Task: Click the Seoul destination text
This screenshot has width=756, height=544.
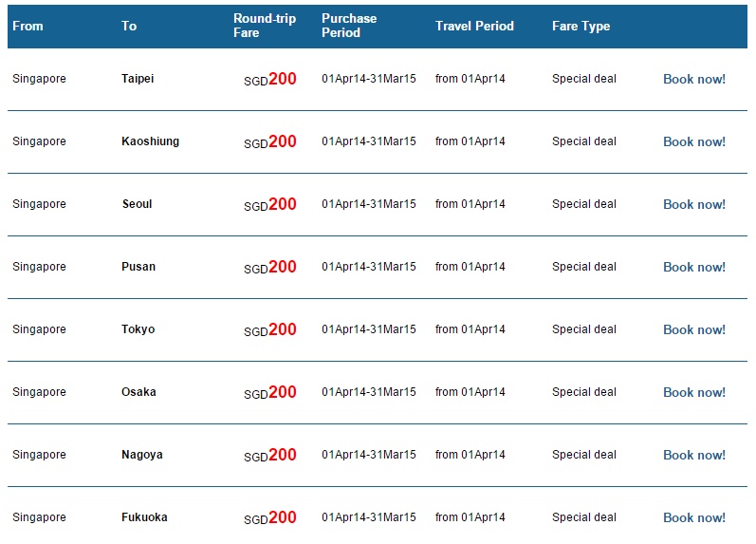Action: click(137, 204)
